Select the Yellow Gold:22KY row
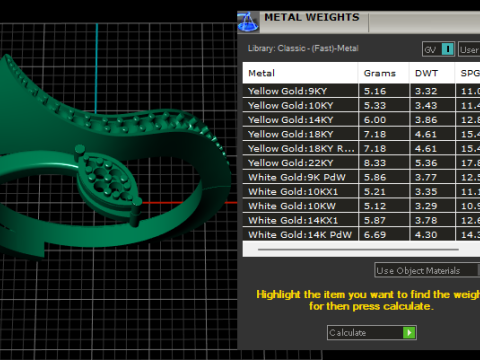This screenshot has width=480, height=360. pyautogui.click(x=361, y=163)
